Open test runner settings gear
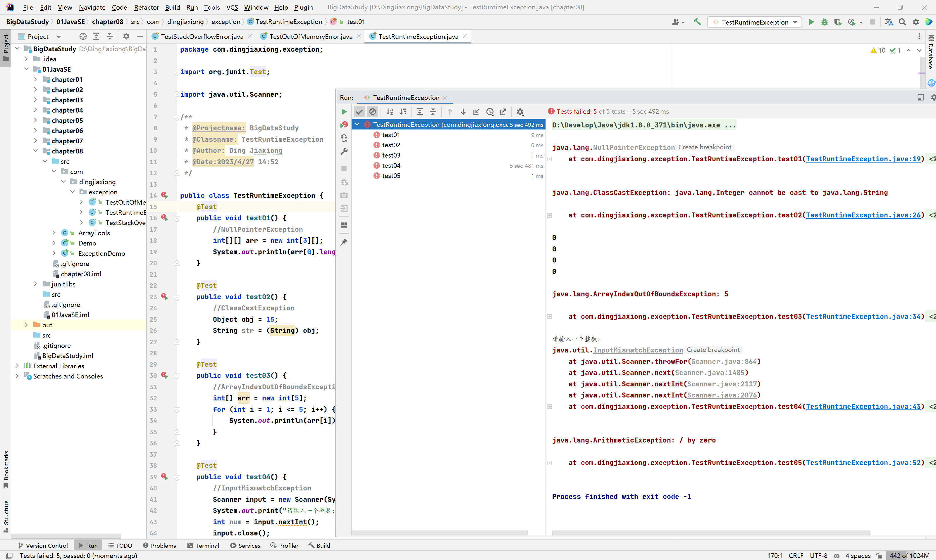The width and height of the screenshot is (936, 560). tap(520, 112)
